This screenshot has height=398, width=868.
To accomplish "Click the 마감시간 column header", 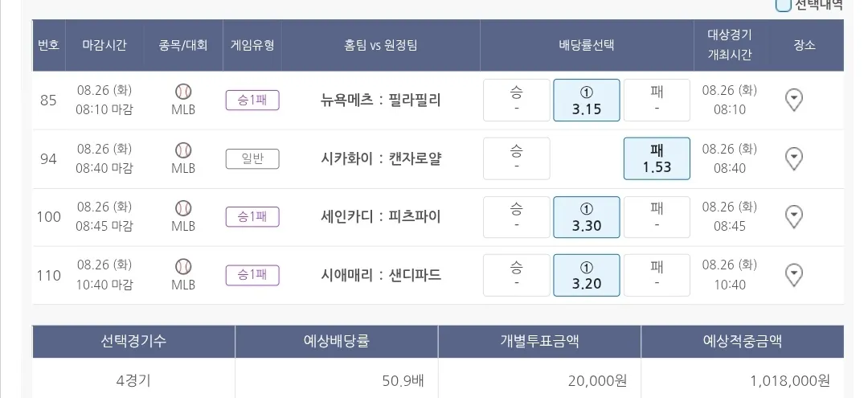I will pos(104,45).
